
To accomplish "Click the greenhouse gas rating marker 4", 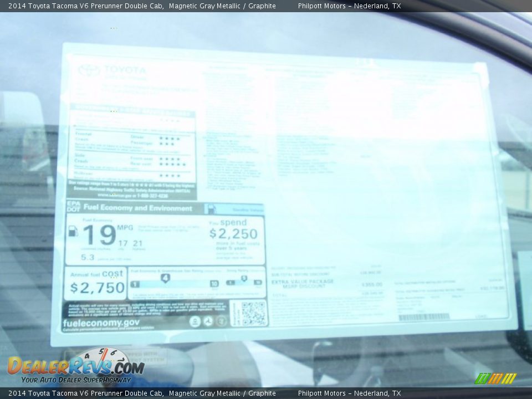I will [165, 278].
